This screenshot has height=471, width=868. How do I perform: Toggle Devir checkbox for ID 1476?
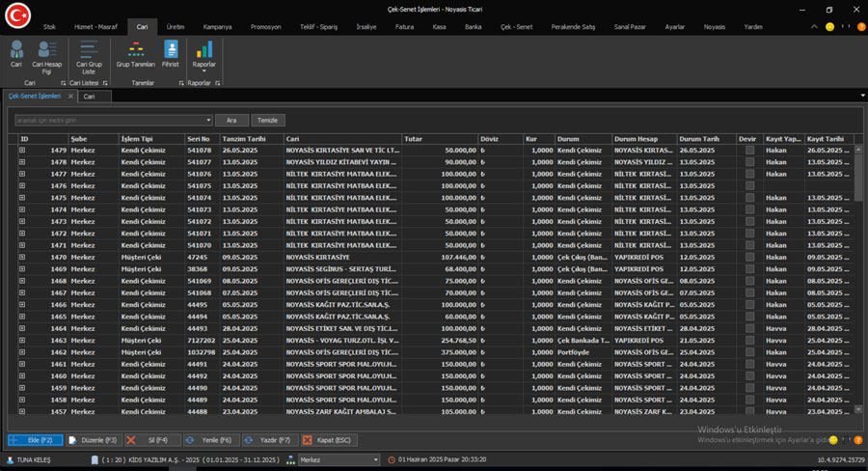point(749,186)
